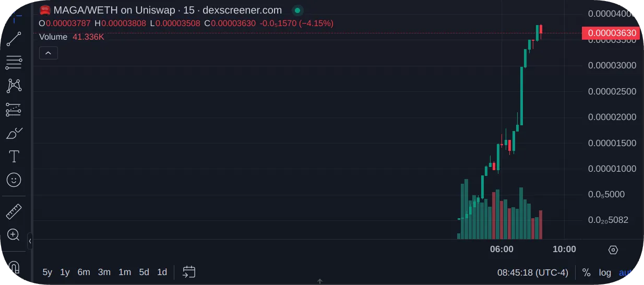Click the current price label 0.00003630

(611, 33)
